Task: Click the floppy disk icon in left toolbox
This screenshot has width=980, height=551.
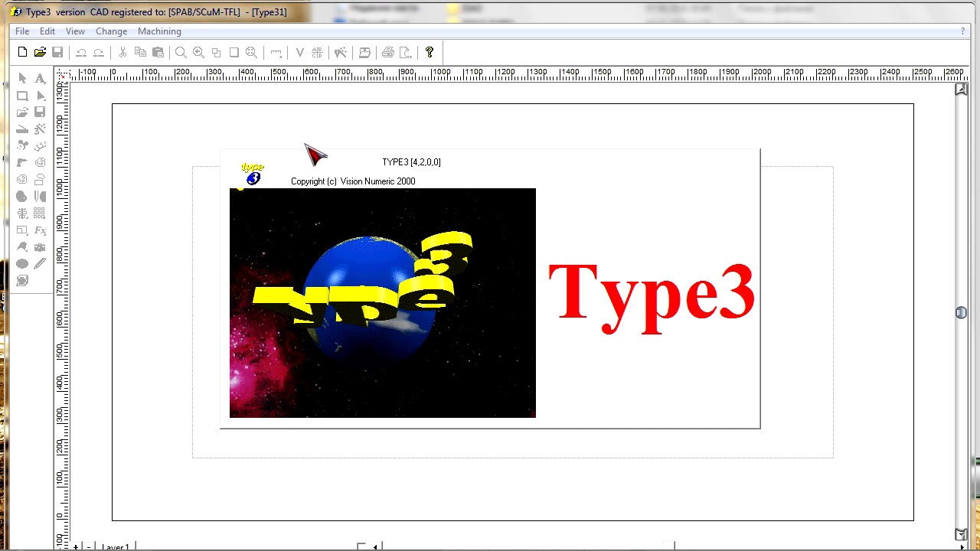Action: point(40,112)
